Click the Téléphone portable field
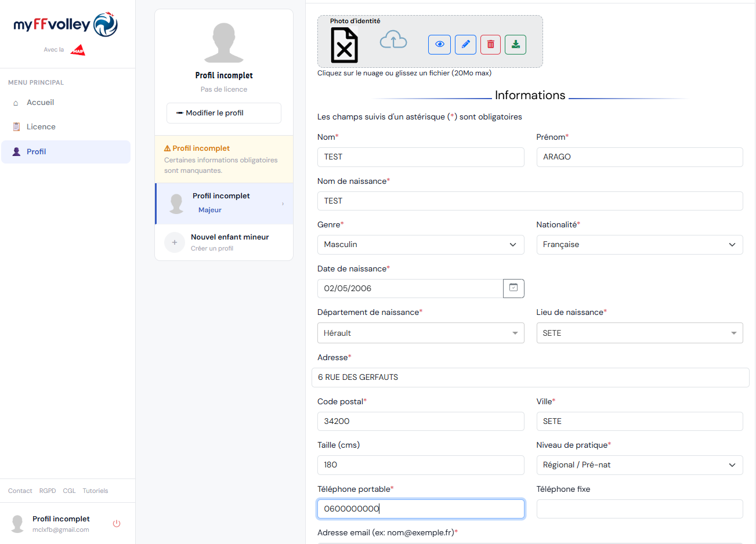 [x=421, y=509]
